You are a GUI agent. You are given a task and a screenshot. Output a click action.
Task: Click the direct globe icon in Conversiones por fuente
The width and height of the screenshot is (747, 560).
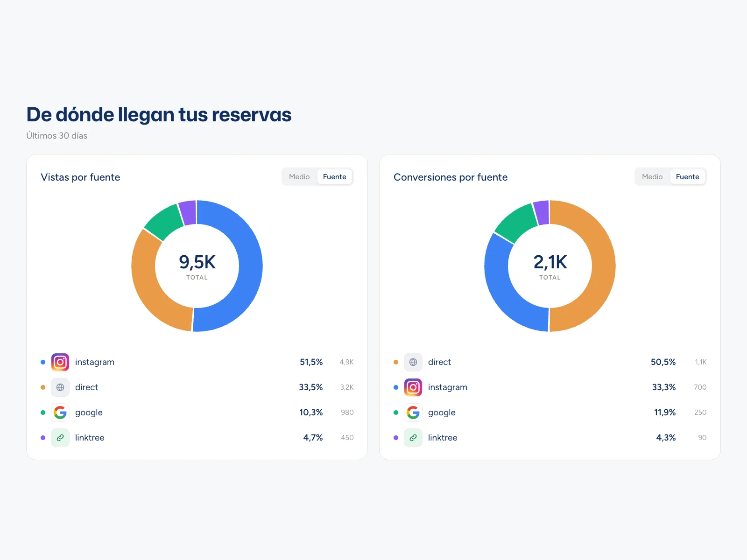tap(413, 362)
